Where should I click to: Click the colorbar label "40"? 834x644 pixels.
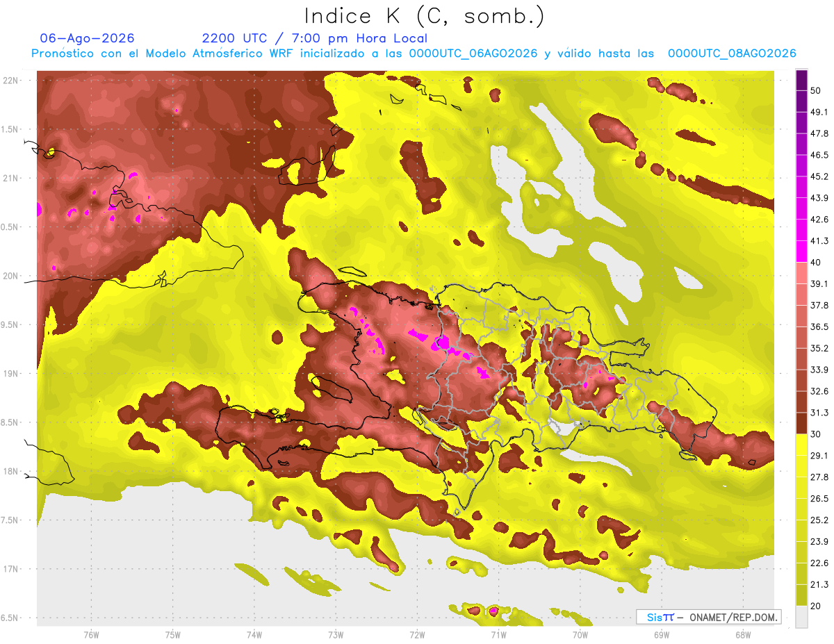817,262
